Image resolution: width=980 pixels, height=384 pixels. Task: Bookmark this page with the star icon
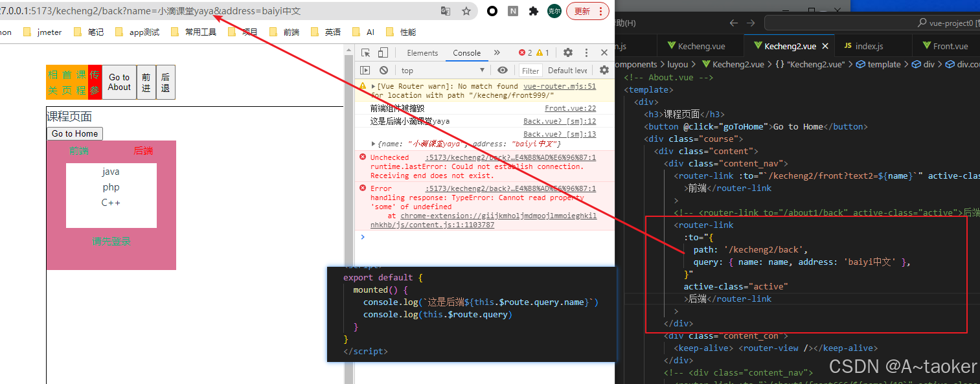pos(466,11)
